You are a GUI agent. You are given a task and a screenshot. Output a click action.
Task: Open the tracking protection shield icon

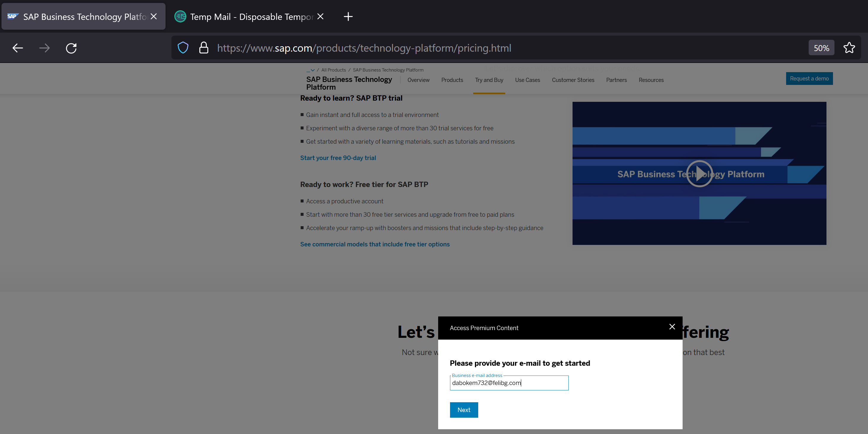(183, 48)
